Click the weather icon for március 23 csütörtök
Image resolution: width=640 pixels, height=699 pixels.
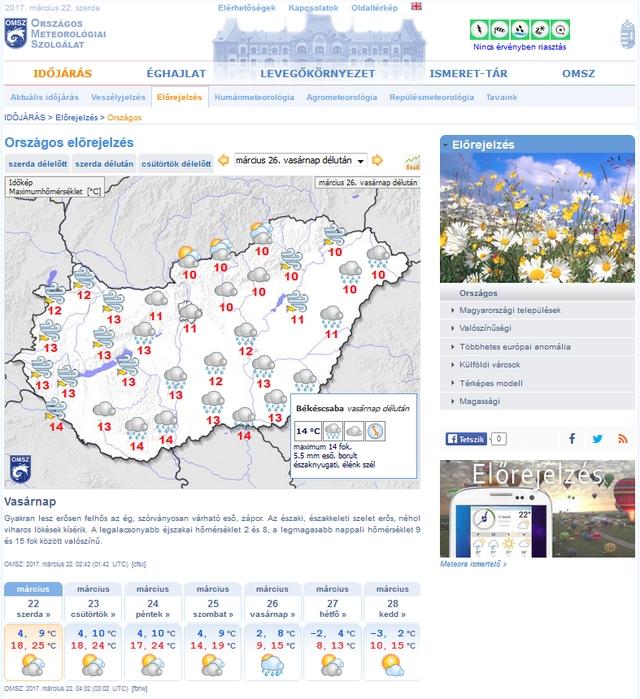pyautogui.click(x=93, y=665)
